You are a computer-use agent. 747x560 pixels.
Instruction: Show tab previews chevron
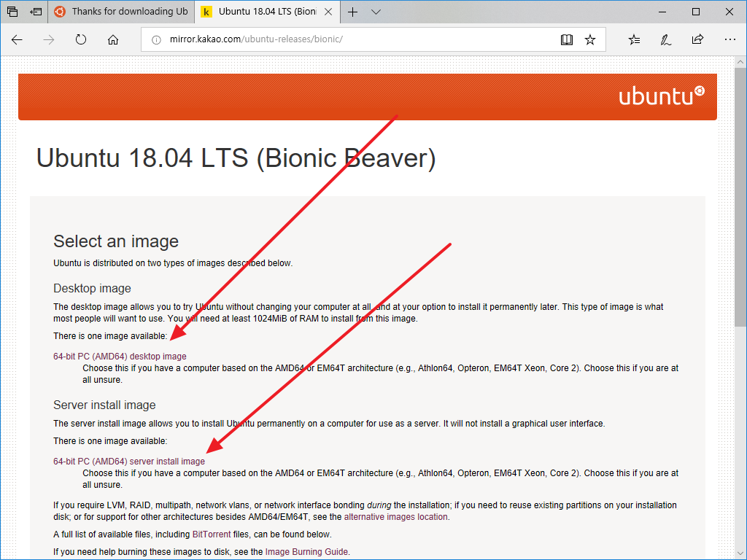pyautogui.click(x=376, y=12)
